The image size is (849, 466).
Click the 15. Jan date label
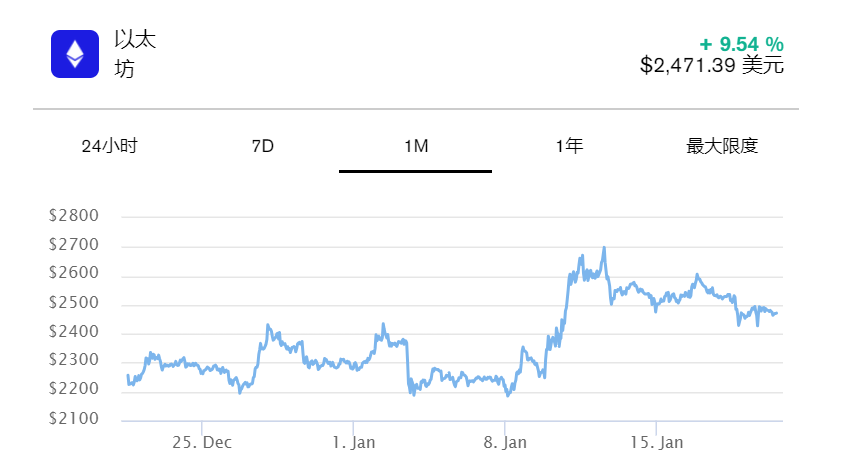click(657, 442)
